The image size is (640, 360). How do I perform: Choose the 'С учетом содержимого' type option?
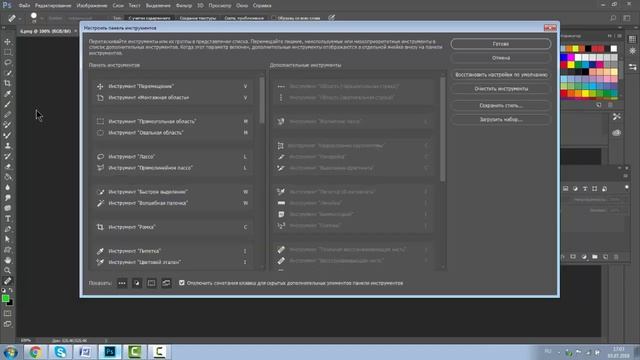pyautogui.click(x=149, y=18)
